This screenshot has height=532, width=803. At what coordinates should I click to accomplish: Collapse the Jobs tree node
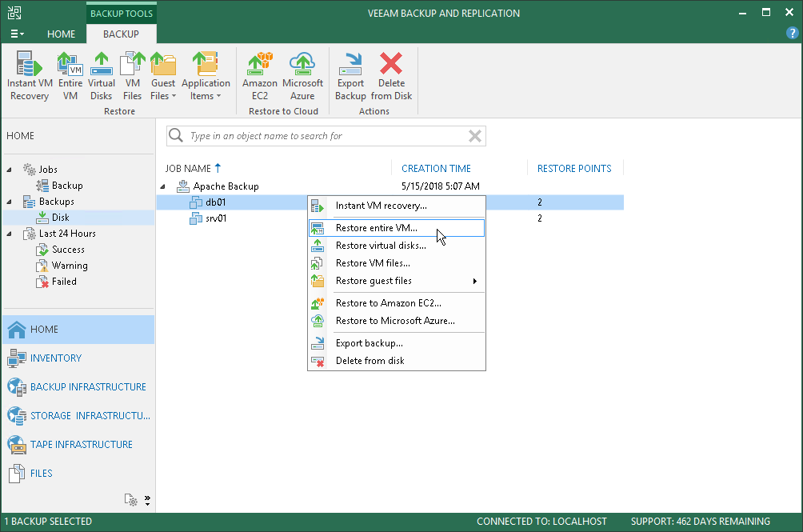(10, 170)
